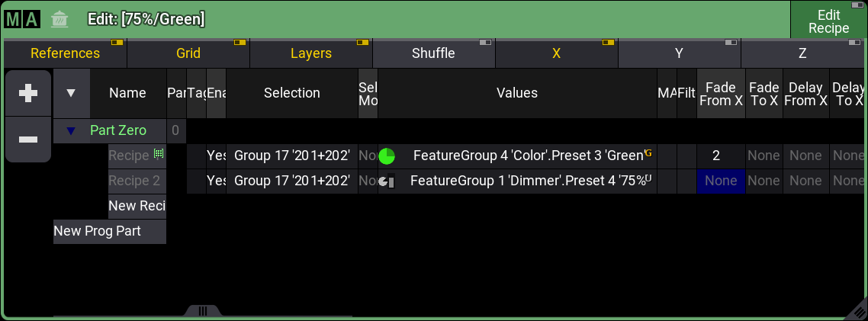
Task: Select the Y axis tab
Action: [679, 53]
